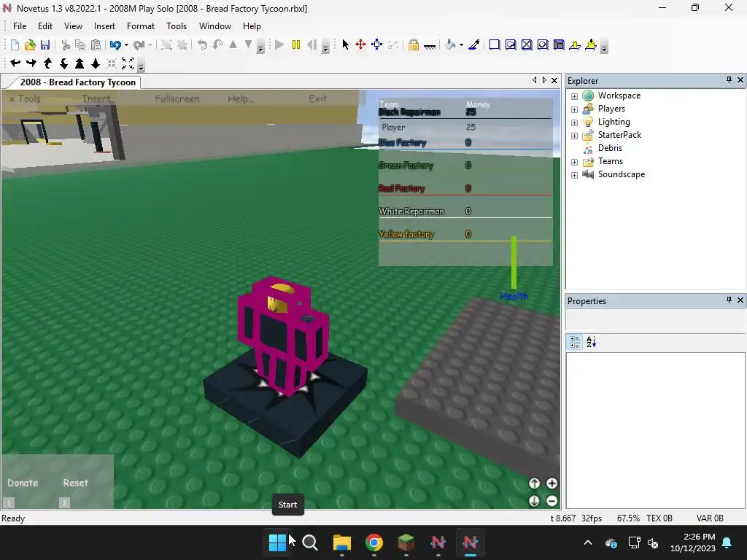
Task: Open the Format menu
Action: pyautogui.click(x=141, y=26)
